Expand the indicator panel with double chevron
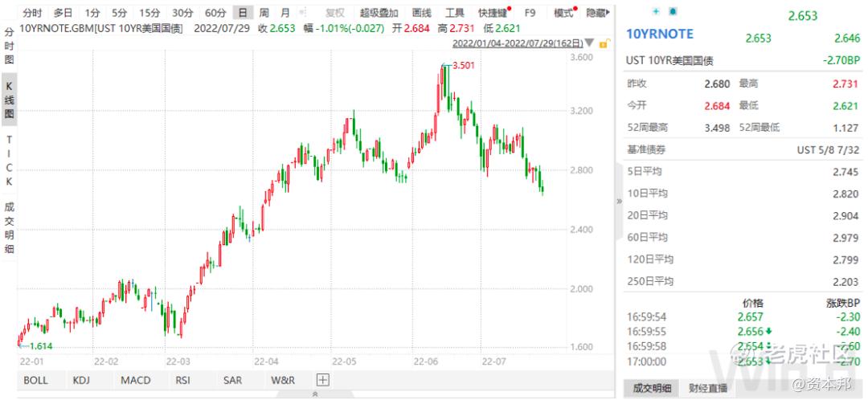The image size is (868, 404). 315,394
